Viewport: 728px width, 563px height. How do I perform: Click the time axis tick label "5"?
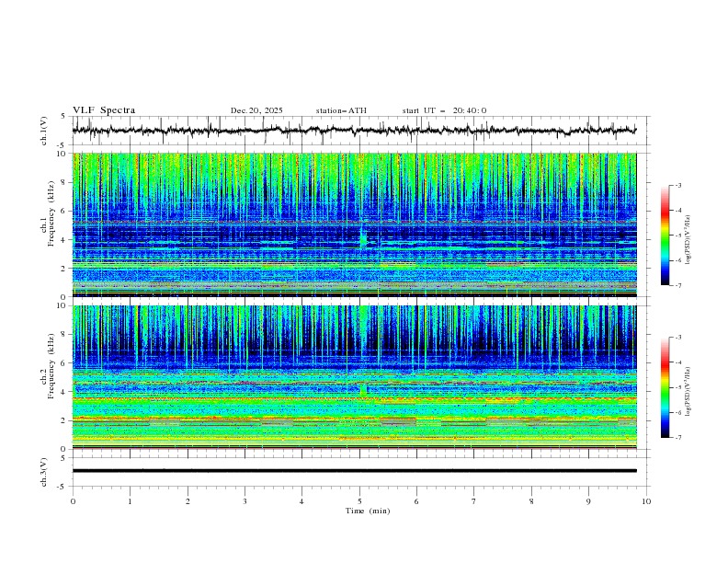[x=359, y=501]
